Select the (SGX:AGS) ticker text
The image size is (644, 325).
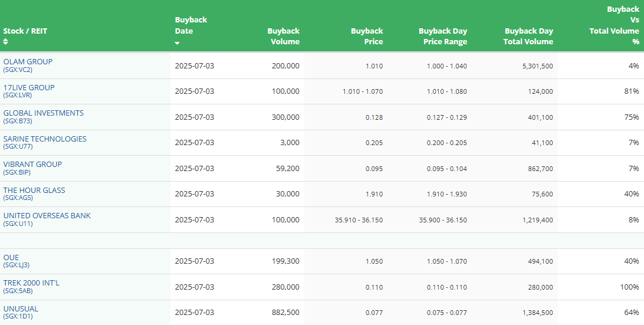point(18,198)
